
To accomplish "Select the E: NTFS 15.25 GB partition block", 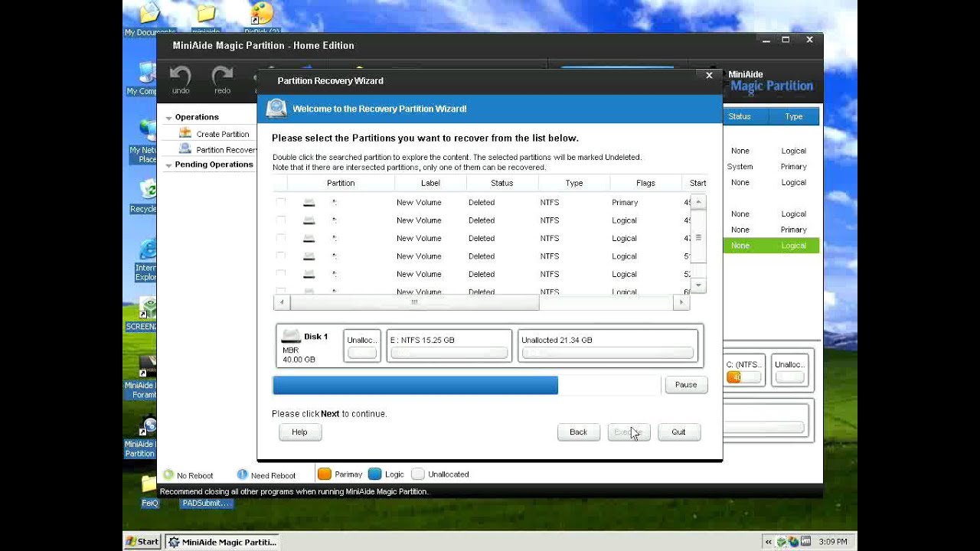I will point(449,346).
